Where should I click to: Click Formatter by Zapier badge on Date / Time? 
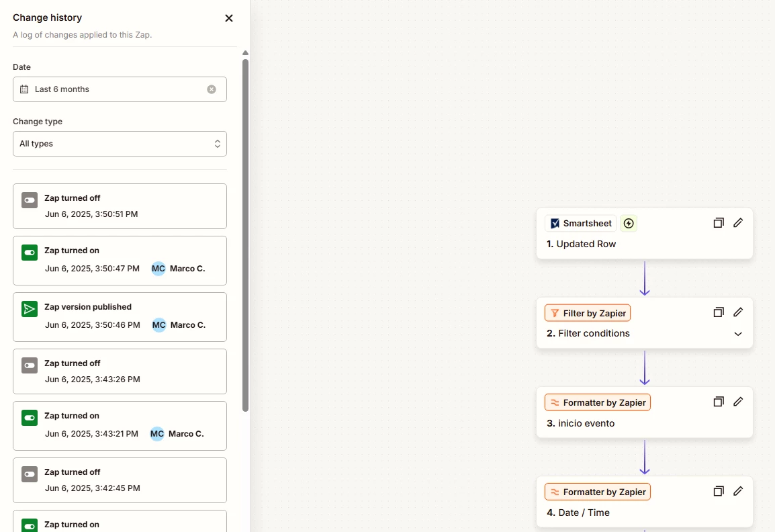[x=598, y=492]
